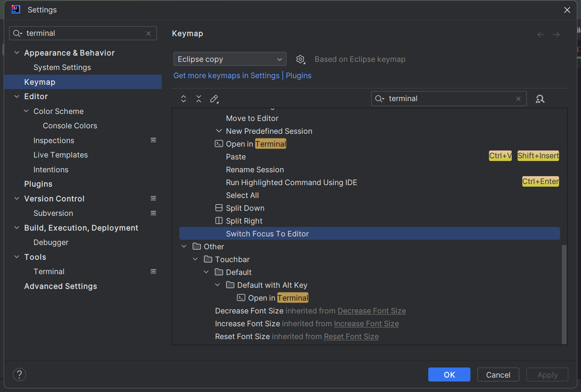
Task: Click the project-level icon next to Inspections
Action: coord(154,140)
